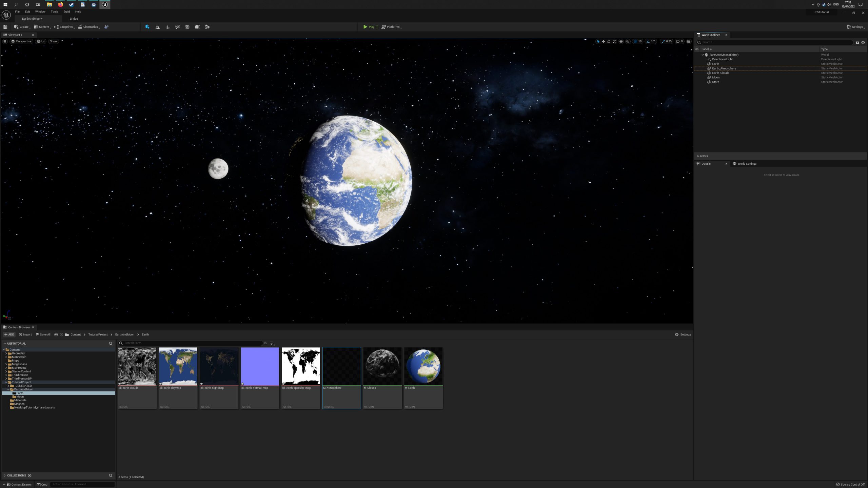Switch to Foliage mode

click(x=167, y=27)
